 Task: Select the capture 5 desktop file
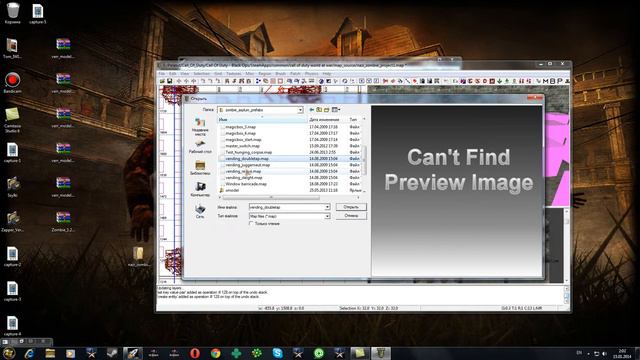coord(38,13)
